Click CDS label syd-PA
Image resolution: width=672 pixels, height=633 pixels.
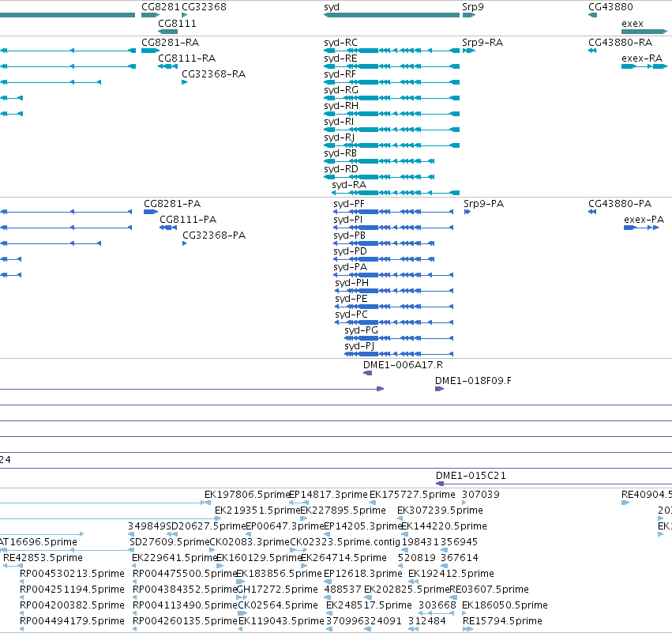pyautogui.click(x=350, y=268)
